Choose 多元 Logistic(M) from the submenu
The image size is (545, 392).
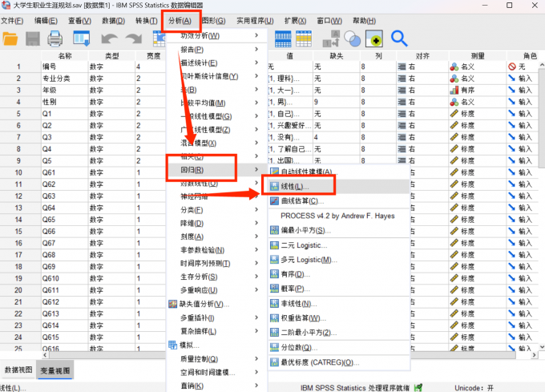339,260
